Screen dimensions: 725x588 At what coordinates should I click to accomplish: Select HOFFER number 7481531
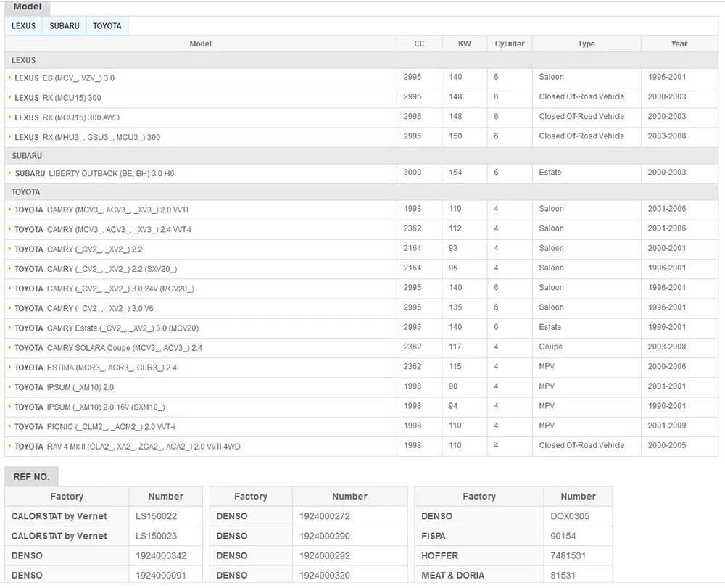pyautogui.click(x=568, y=555)
